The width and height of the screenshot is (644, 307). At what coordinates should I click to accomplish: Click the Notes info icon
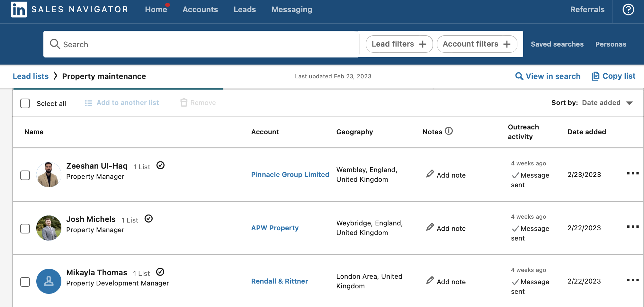[449, 131]
